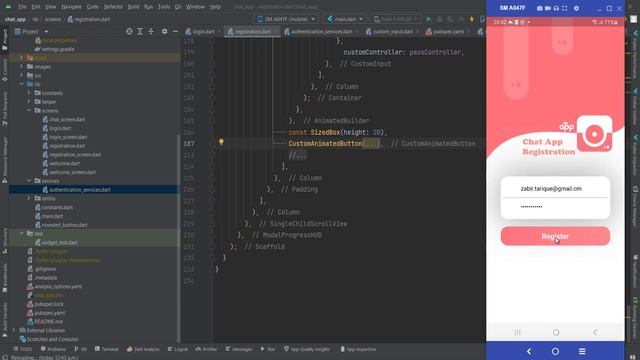
Task: Collapse the screens folder
Action: coord(29,110)
